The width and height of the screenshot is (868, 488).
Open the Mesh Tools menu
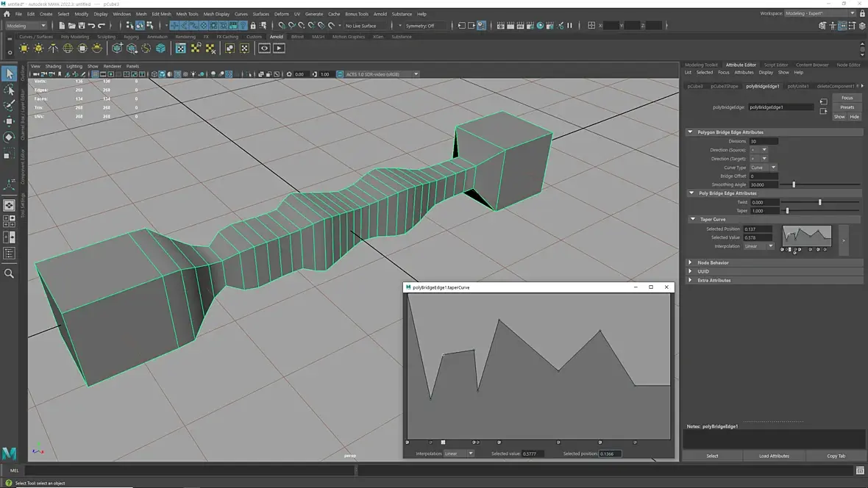[x=187, y=14]
